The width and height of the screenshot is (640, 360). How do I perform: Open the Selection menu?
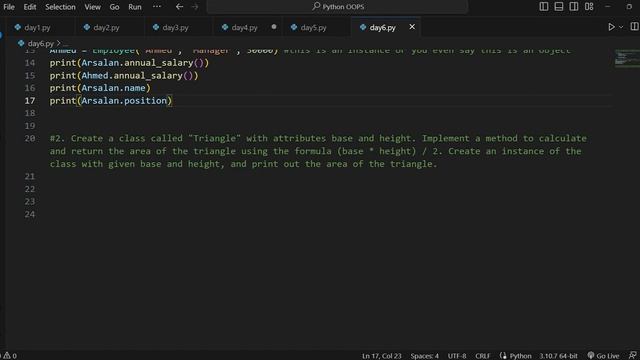60,7
